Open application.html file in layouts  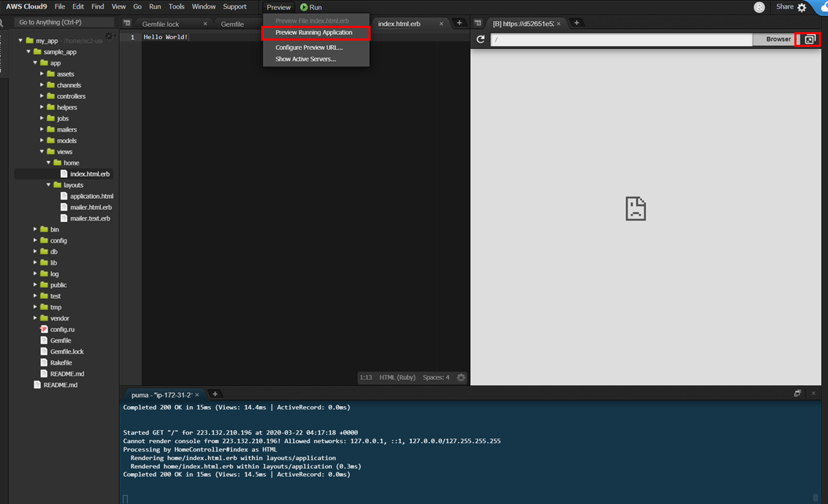click(x=91, y=196)
